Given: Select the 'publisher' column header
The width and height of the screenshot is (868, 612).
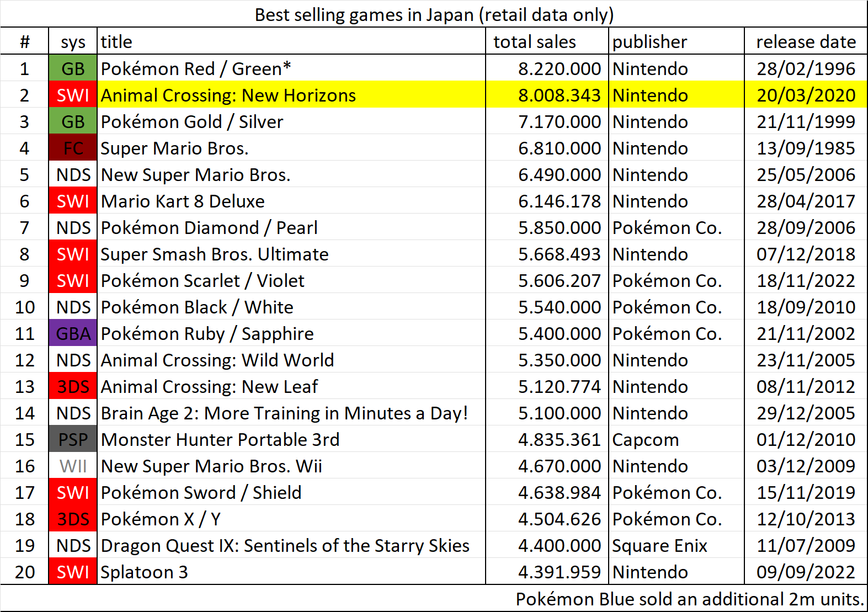Looking at the screenshot, I should 649,42.
